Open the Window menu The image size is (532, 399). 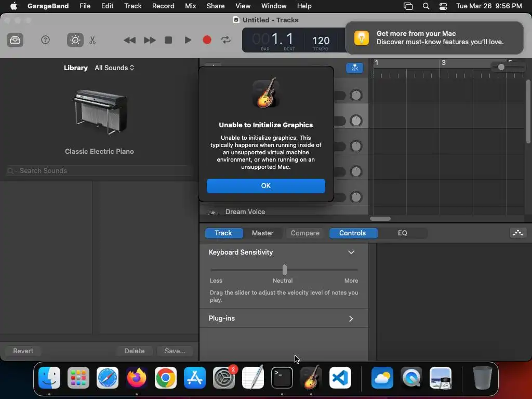click(274, 6)
